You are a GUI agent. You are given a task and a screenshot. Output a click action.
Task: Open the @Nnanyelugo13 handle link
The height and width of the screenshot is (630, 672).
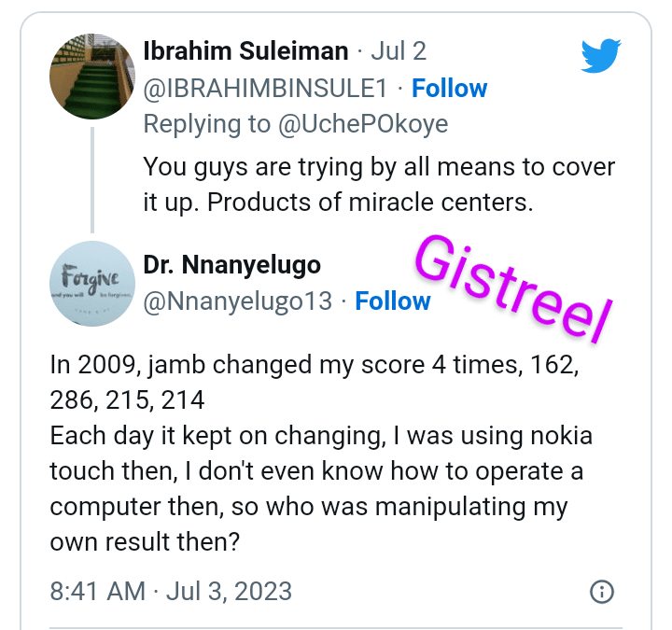tap(240, 301)
